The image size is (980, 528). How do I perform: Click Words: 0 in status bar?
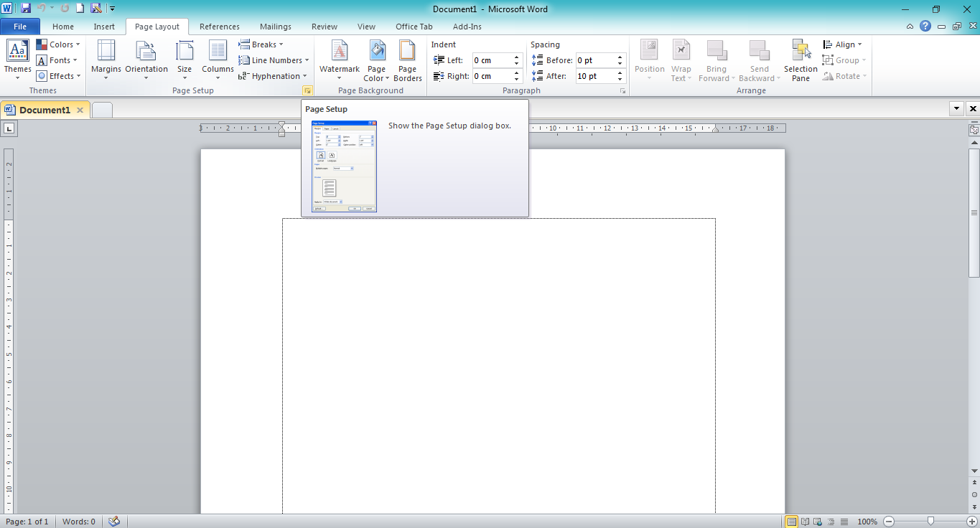click(x=79, y=522)
